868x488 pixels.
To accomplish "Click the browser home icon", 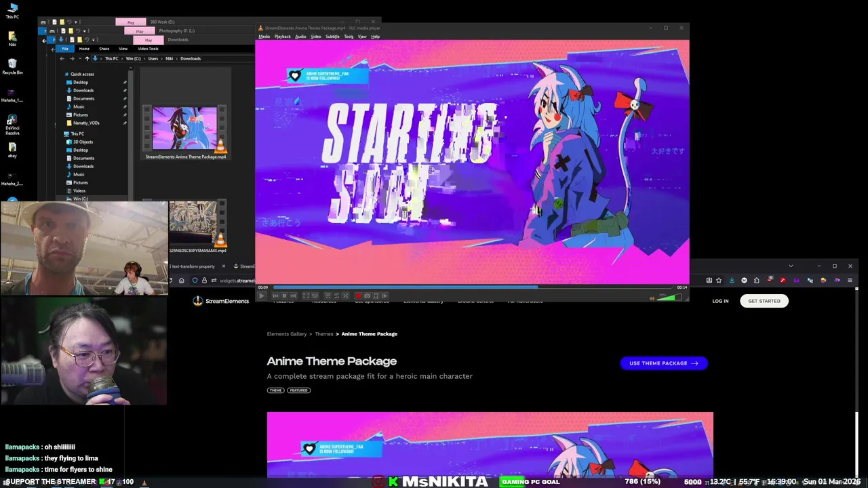I will coord(182,281).
